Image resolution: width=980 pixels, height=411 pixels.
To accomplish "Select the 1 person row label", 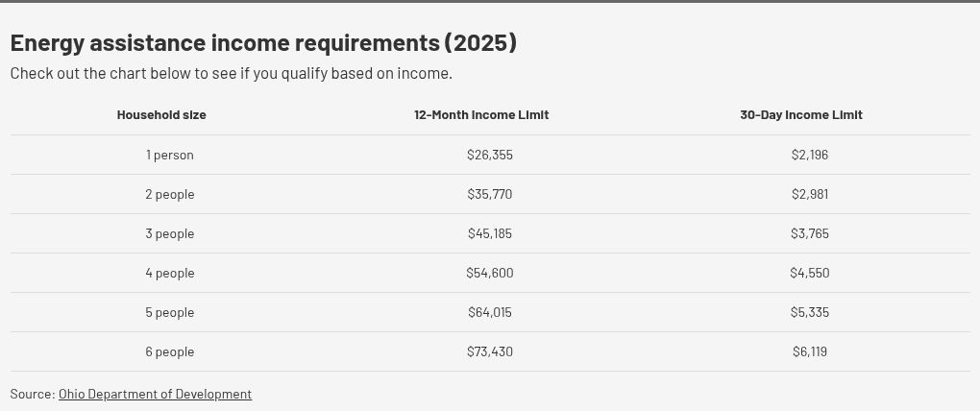I will click(170, 155).
